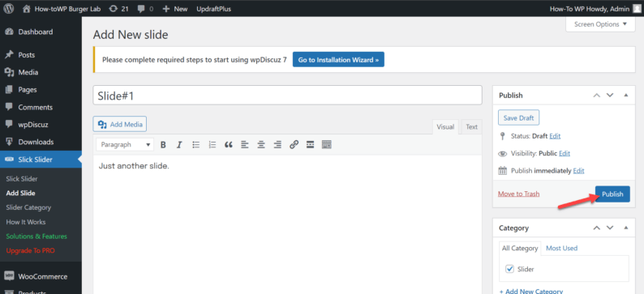Open the comments bubble in admin bar

(x=145, y=9)
